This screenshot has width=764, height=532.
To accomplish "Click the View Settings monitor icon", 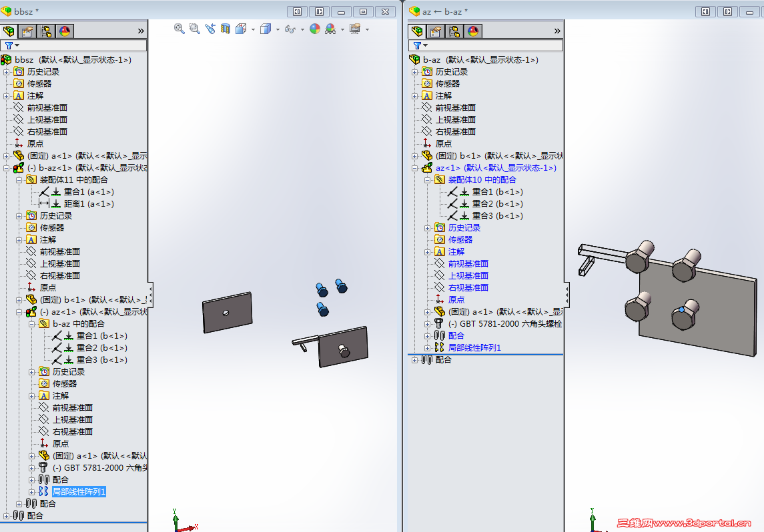I will (x=355, y=29).
